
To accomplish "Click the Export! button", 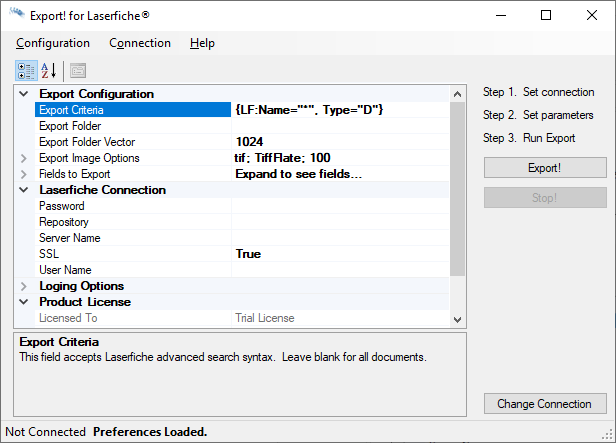I will (545, 168).
